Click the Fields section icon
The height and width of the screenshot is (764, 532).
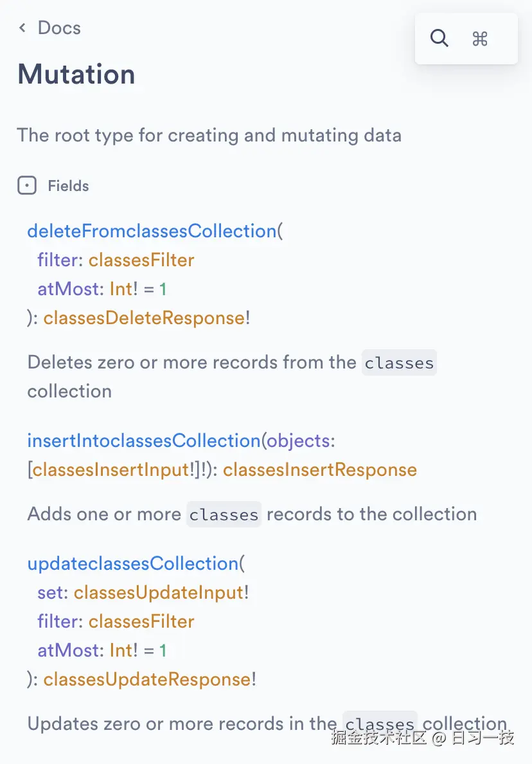(27, 186)
